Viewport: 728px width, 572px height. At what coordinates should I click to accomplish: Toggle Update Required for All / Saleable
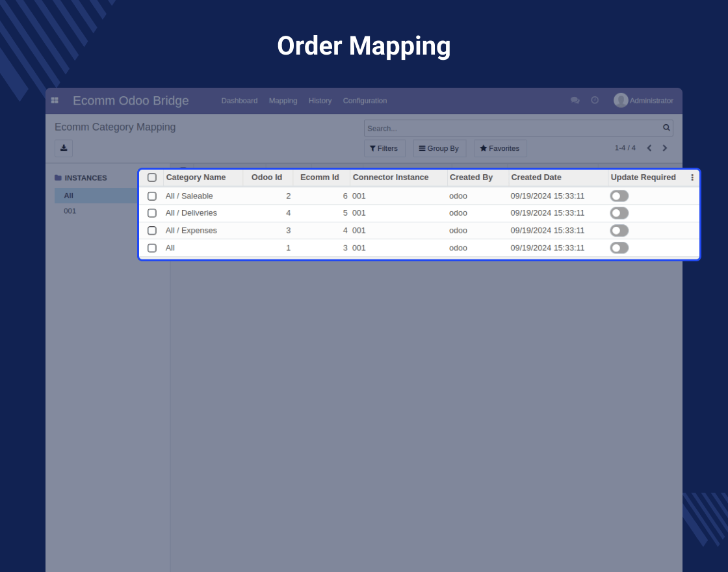pyautogui.click(x=619, y=196)
